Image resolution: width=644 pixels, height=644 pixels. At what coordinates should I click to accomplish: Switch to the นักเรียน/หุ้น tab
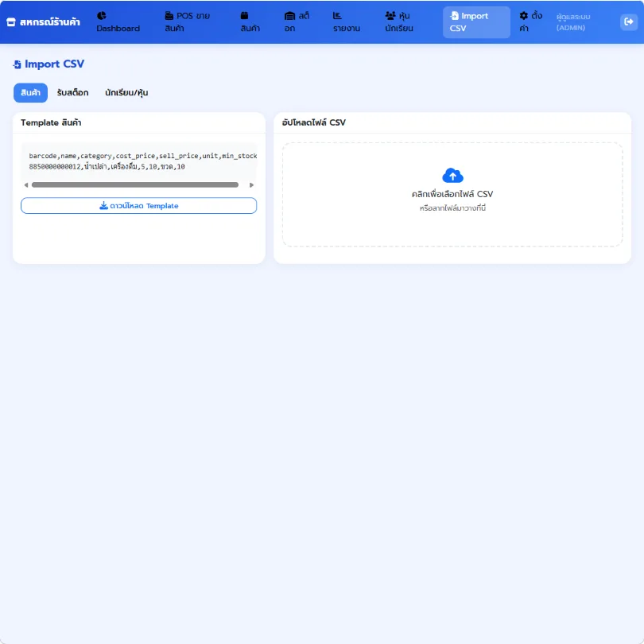point(126,93)
